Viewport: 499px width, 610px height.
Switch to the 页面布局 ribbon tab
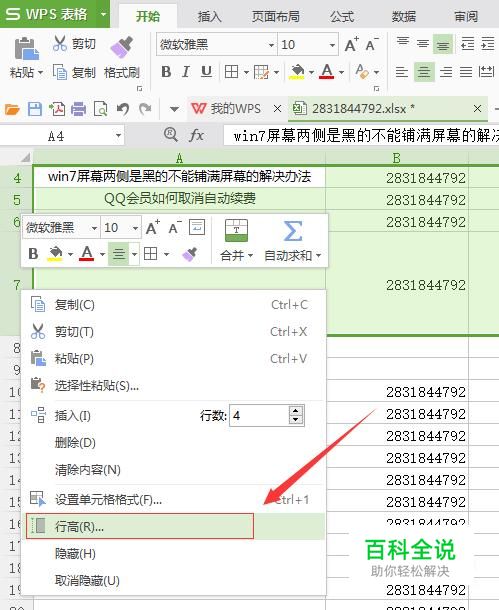[276, 16]
